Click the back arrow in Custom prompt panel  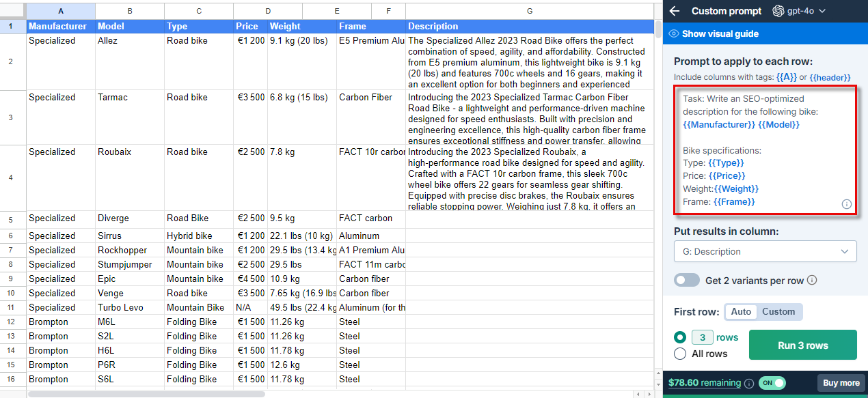[675, 11]
